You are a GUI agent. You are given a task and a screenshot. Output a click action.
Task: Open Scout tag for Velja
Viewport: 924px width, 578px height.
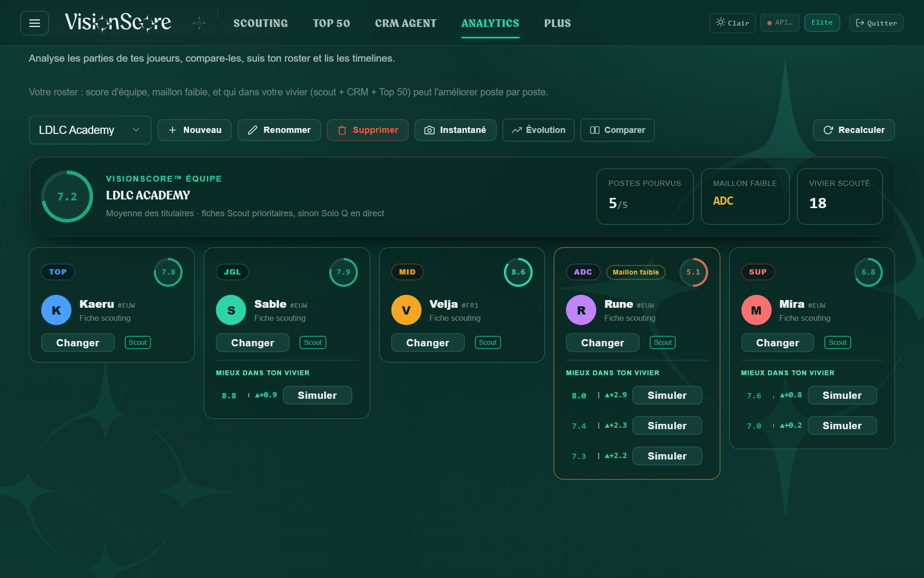[488, 342]
